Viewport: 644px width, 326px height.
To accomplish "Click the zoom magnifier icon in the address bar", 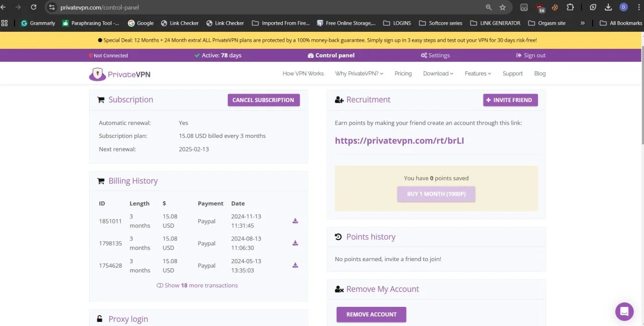I will [x=489, y=8].
